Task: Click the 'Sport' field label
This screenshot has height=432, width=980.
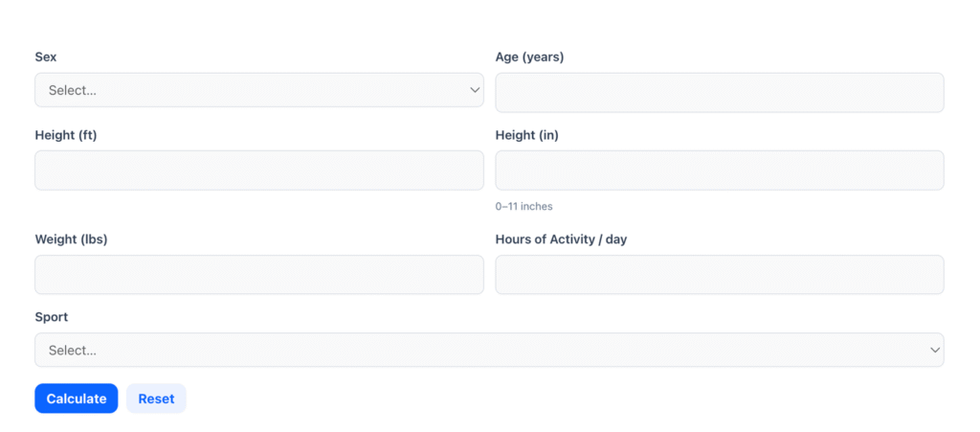Action: (52, 317)
